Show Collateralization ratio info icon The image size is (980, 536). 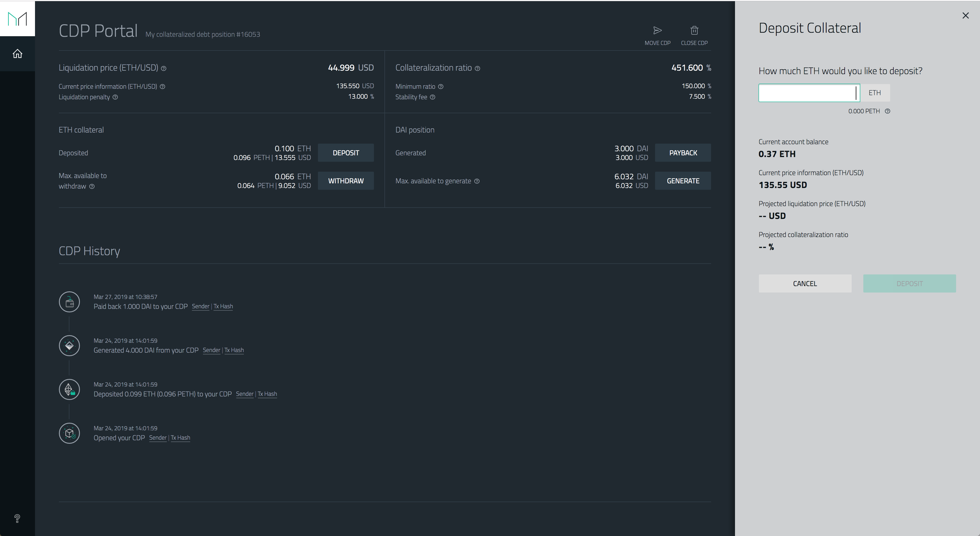point(477,69)
